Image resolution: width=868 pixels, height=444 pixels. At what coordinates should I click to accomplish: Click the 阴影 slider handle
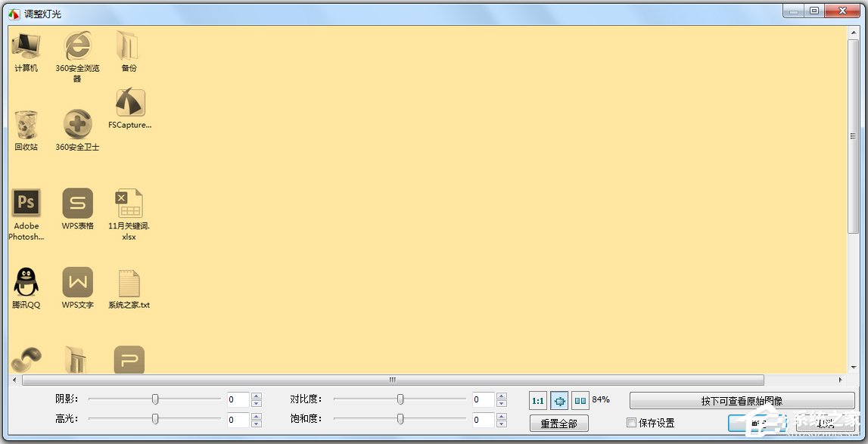[x=156, y=399]
